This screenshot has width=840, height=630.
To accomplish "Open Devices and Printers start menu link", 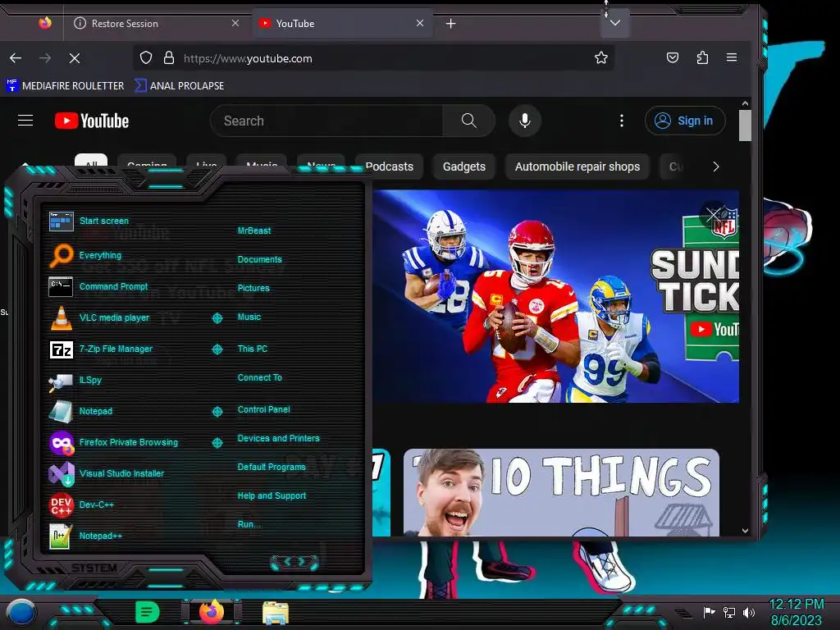I will tap(278, 438).
